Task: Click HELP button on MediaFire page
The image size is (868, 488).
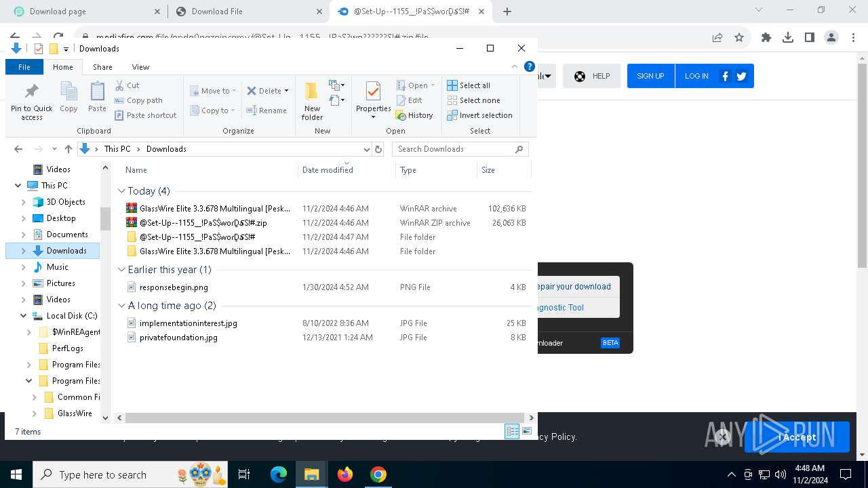Action: pyautogui.click(x=591, y=76)
